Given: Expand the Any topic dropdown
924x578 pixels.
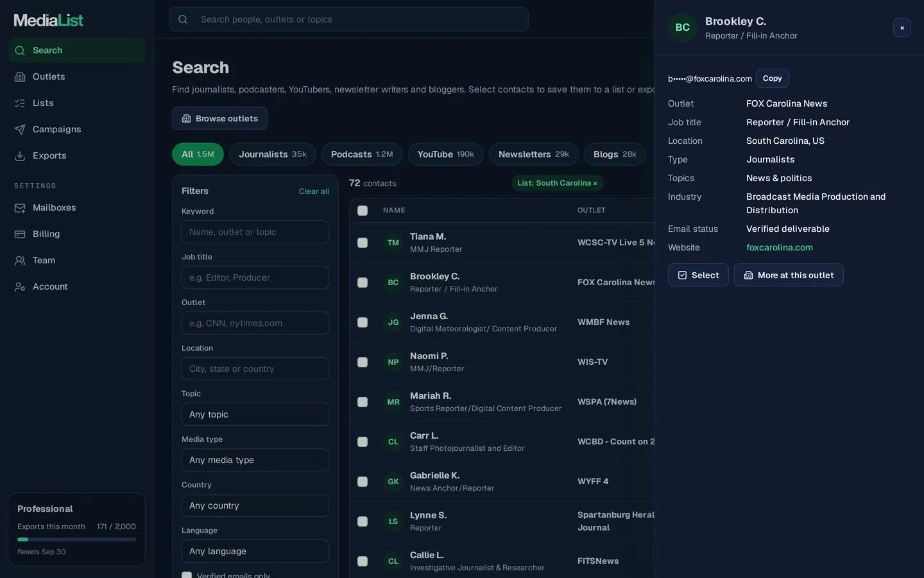Looking at the screenshot, I should point(255,414).
